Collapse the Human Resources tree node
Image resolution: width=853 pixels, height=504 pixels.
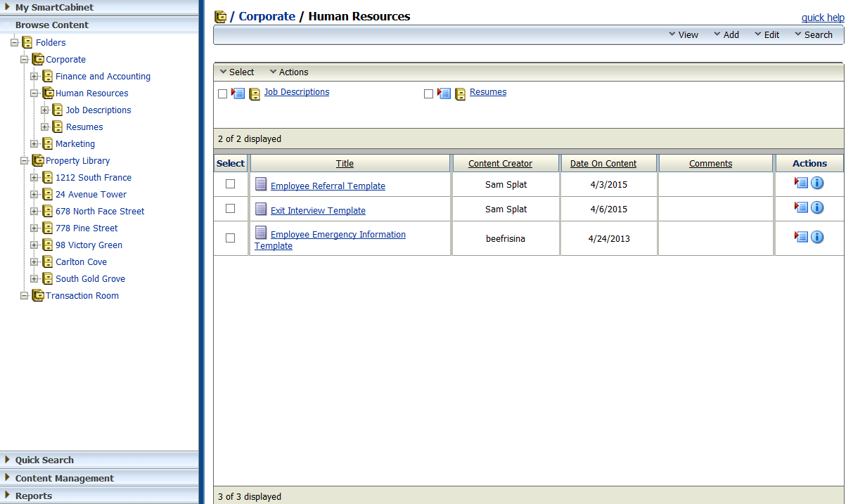(x=34, y=93)
